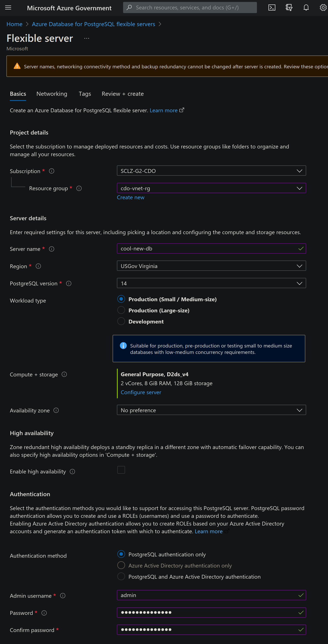328x644 pixels.
Task: Select Production (Small / Medium-size) workload
Action: [121, 299]
